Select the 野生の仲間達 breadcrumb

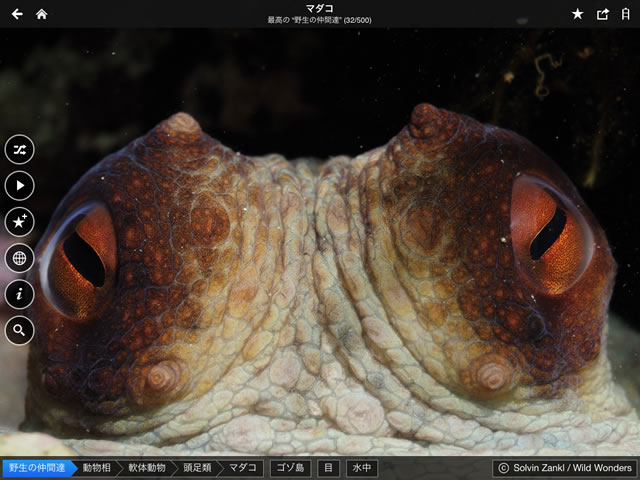coord(39,468)
